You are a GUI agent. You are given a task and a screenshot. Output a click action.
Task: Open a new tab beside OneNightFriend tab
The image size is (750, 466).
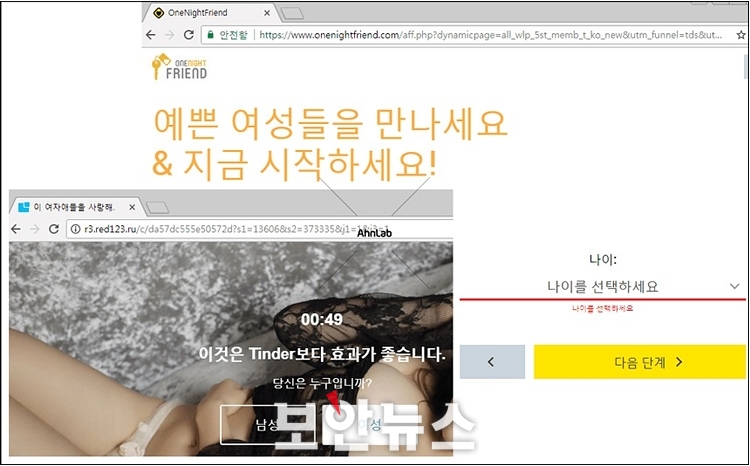coord(291,13)
